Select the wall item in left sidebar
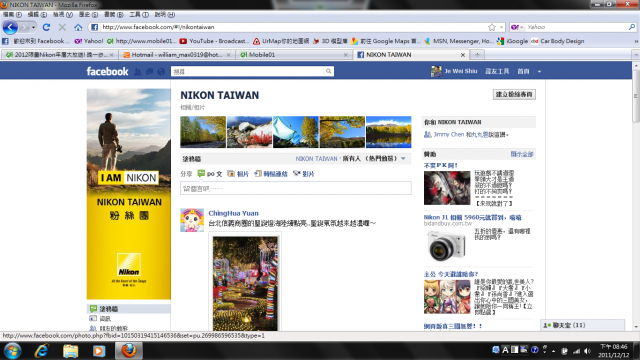This screenshot has width=640, height=360. 129,309
